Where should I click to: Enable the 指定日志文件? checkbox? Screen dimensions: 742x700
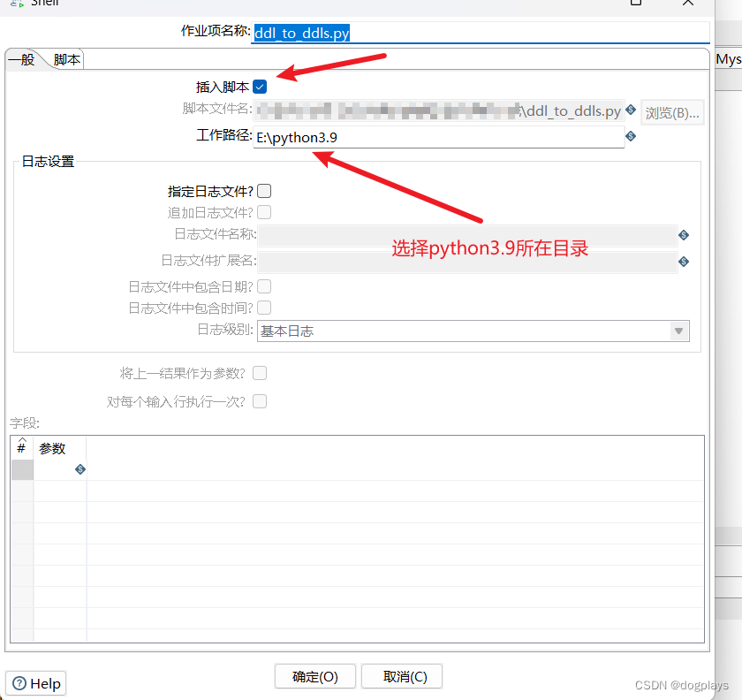(x=264, y=191)
